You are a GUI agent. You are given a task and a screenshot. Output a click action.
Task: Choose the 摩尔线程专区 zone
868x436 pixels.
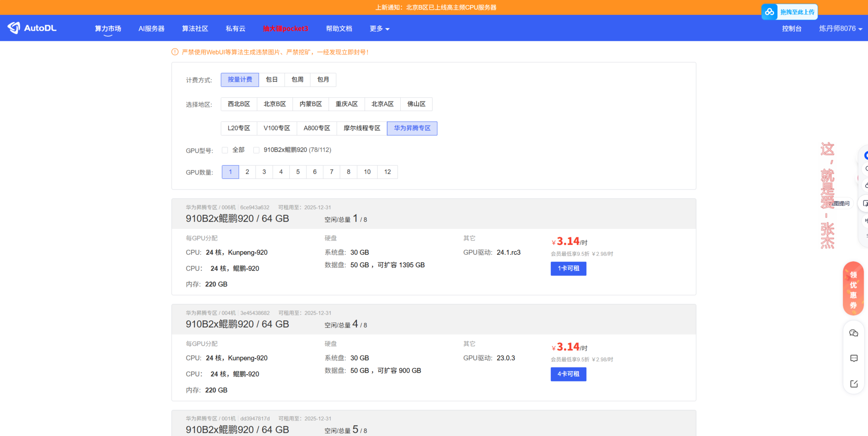coord(362,128)
